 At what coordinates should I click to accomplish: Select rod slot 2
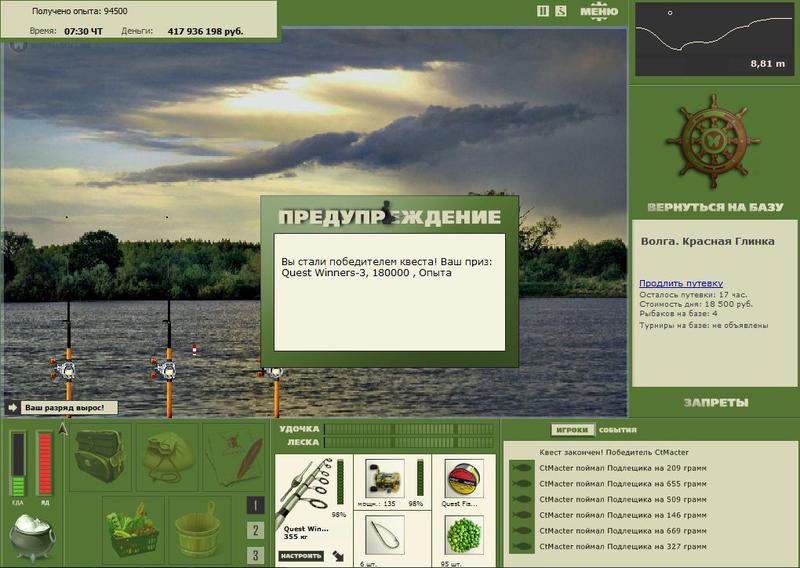(255, 530)
